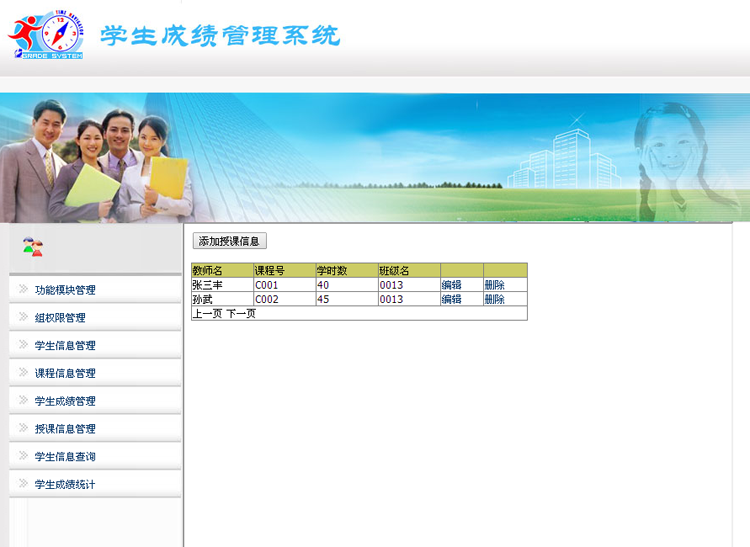Click the hours cell showing 45
The height and width of the screenshot is (547, 750).
(x=347, y=299)
